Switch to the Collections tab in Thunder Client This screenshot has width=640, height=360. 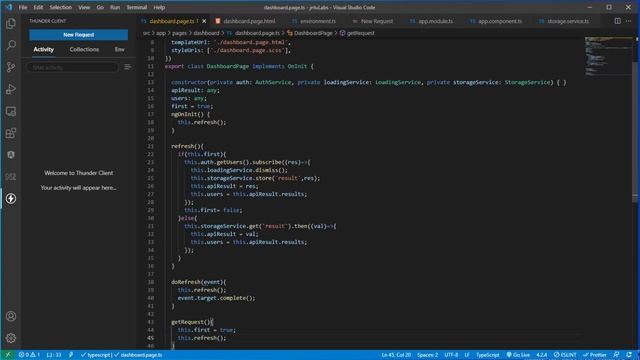[84, 49]
